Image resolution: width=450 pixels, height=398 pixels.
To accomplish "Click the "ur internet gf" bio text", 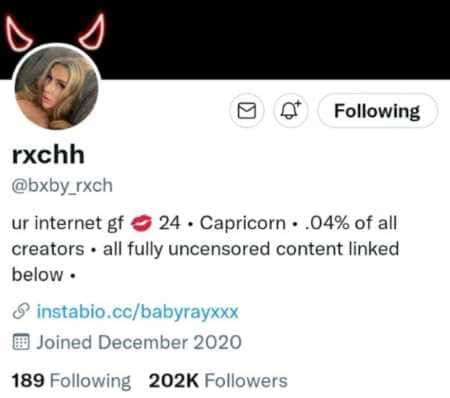I will click(x=68, y=223).
